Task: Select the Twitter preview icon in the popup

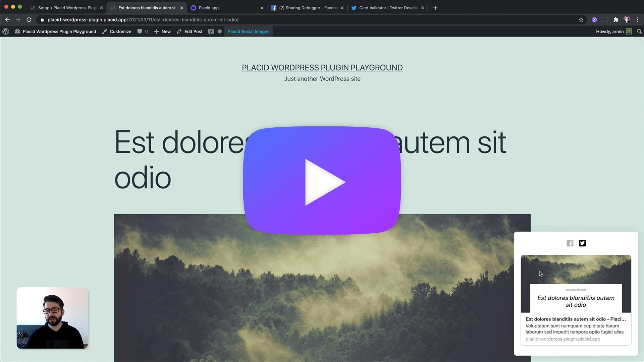Action: 582,243
